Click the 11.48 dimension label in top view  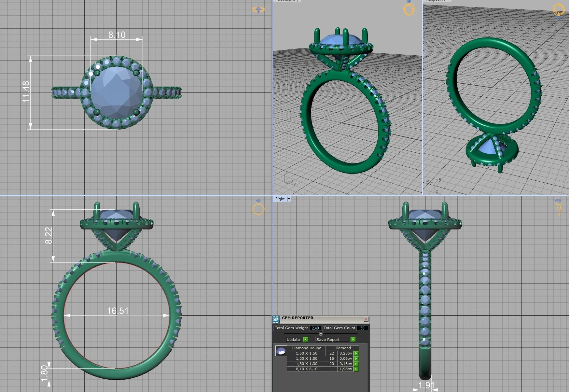coord(26,91)
